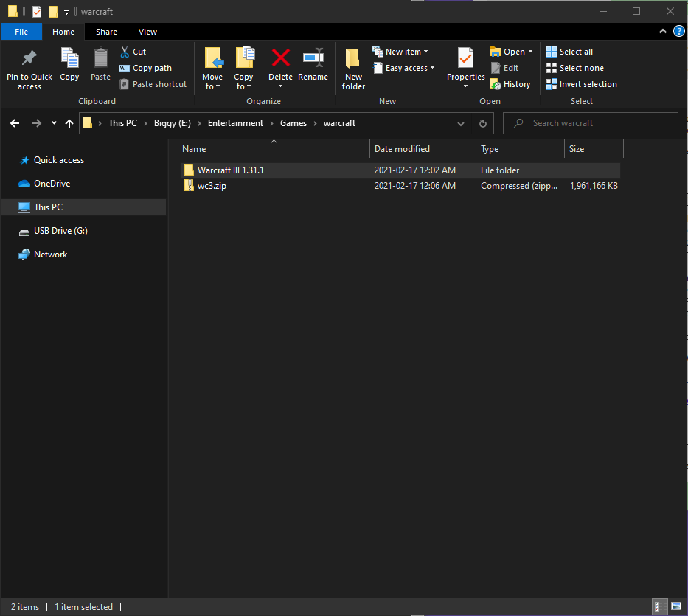688x616 pixels.
Task: Open the Easy access dropdown
Action: pyautogui.click(x=432, y=68)
